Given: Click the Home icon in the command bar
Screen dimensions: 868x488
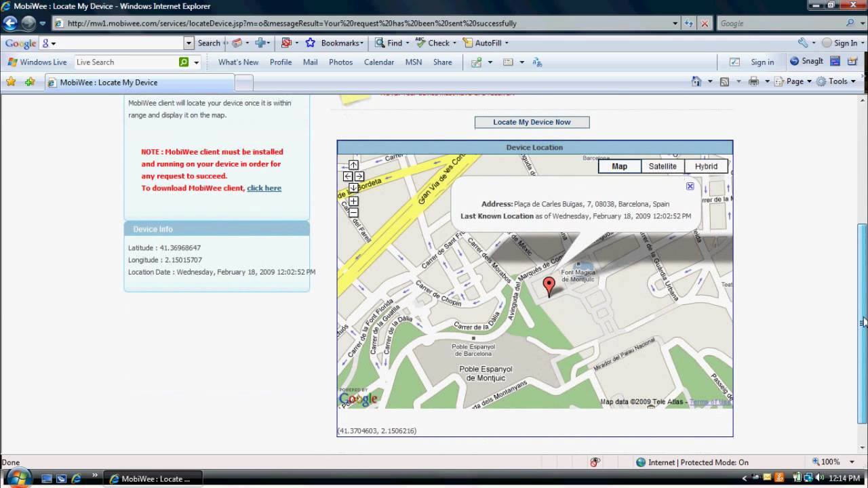Looking at the screenshot, I should coord(696,81).
